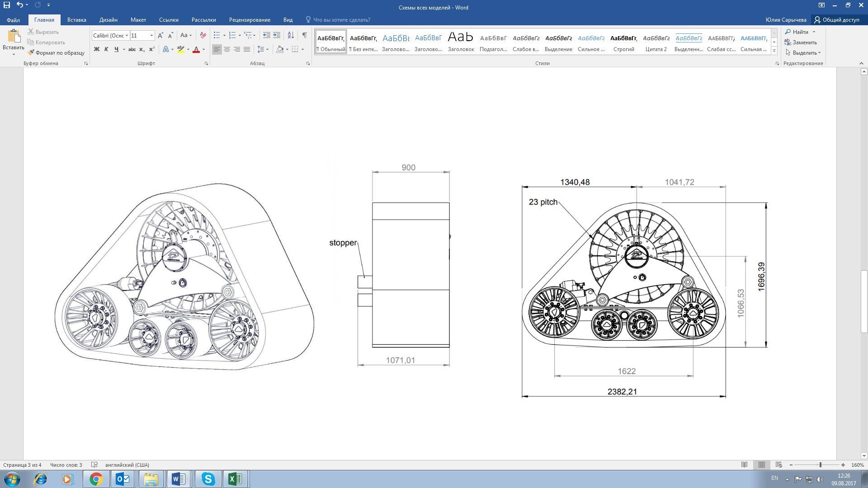Toggle bold (Ж) formatting

[96, 49]
